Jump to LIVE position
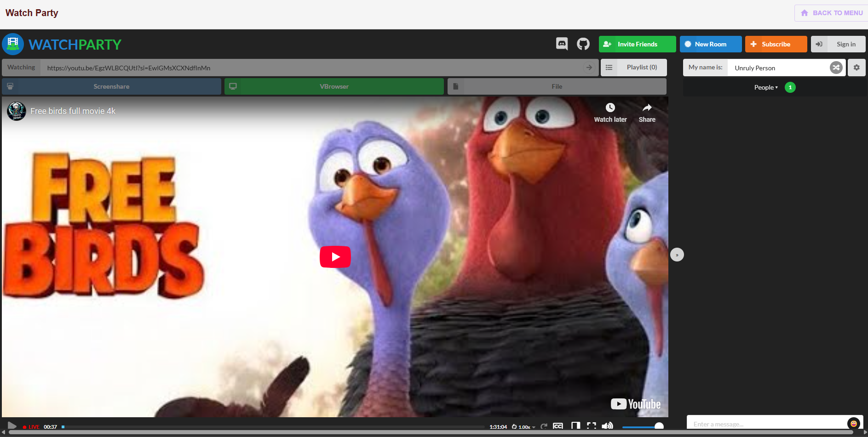868x437 pixels. coord(31,427)
